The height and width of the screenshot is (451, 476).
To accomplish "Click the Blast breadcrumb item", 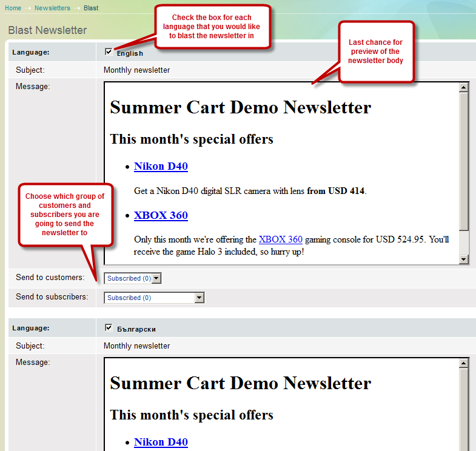I will (x=91, y=8).
